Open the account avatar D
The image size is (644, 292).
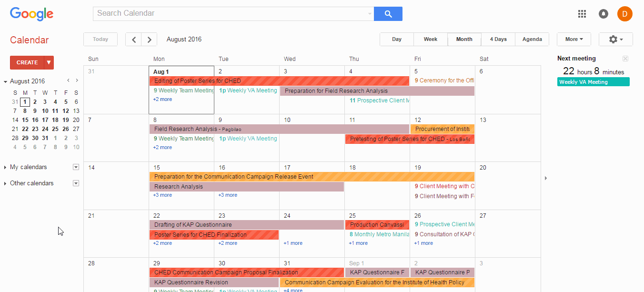click(625, 14)
